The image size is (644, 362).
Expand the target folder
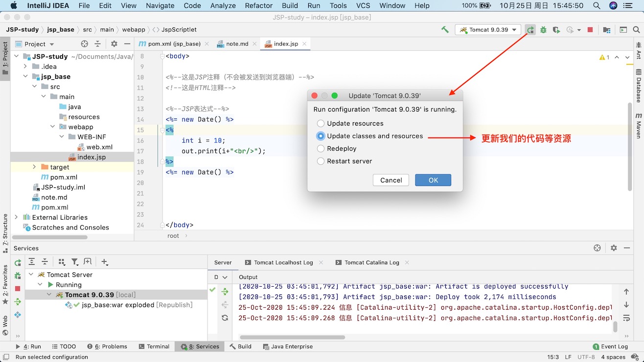tap(34, 167)
